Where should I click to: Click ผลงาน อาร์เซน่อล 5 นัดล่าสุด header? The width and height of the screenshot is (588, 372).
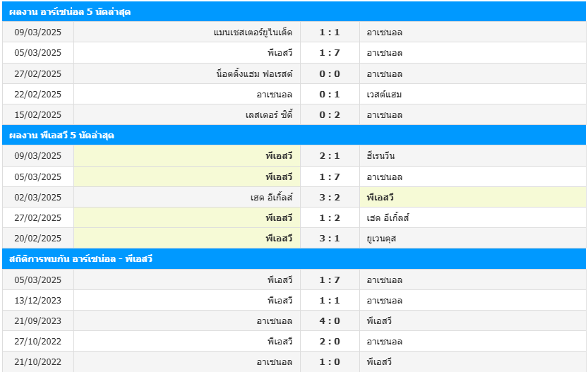[70, 12]
